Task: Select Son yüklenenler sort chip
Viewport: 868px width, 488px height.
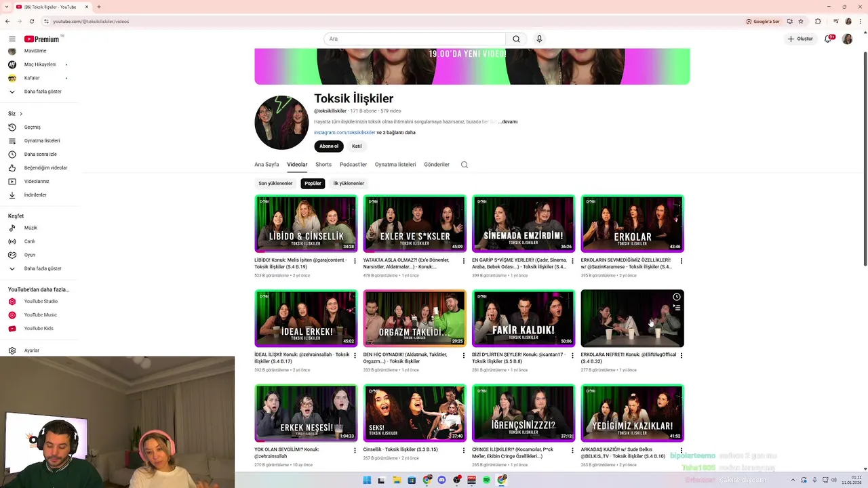Action: 275,184
